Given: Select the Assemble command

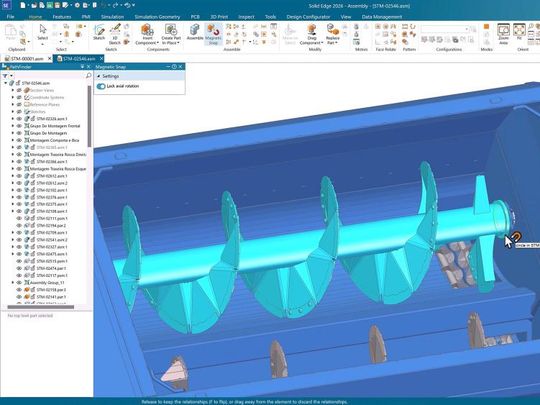Looking at the screenshot, I should tap(195, 32).
